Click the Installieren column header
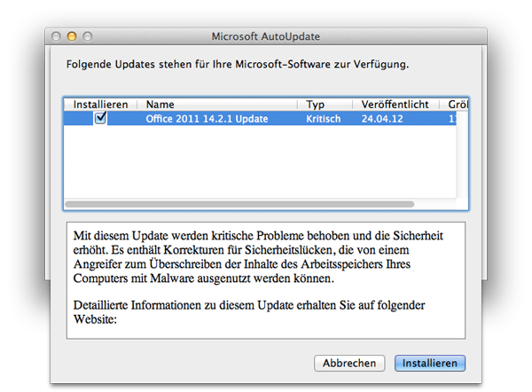The image size is (532, 392). coord(100,104)
